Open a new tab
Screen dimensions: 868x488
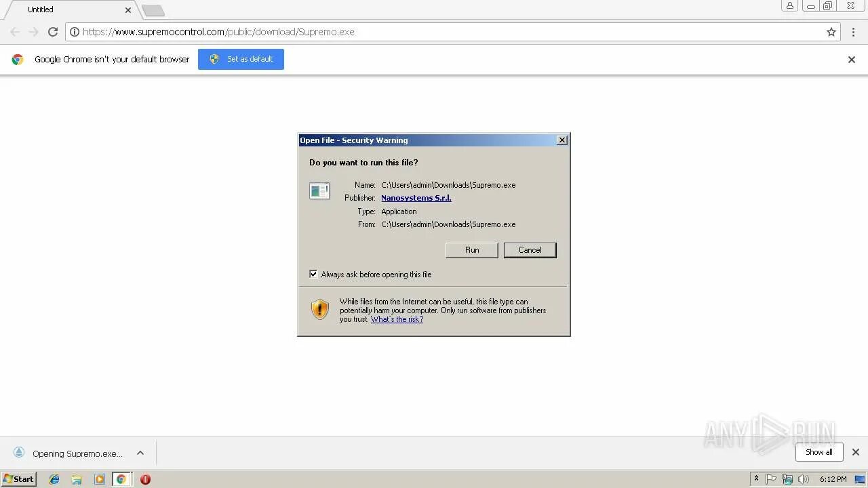click(153, 11)
